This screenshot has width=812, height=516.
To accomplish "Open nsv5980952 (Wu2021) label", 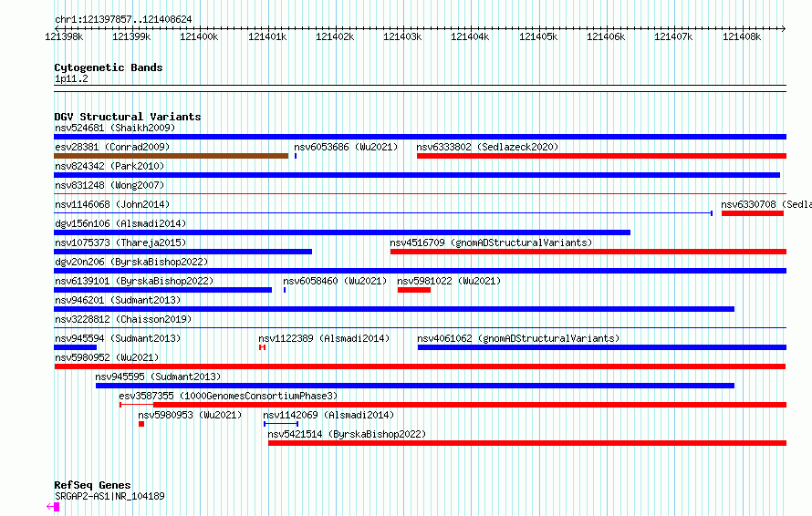I will click(x=107, y=357).
